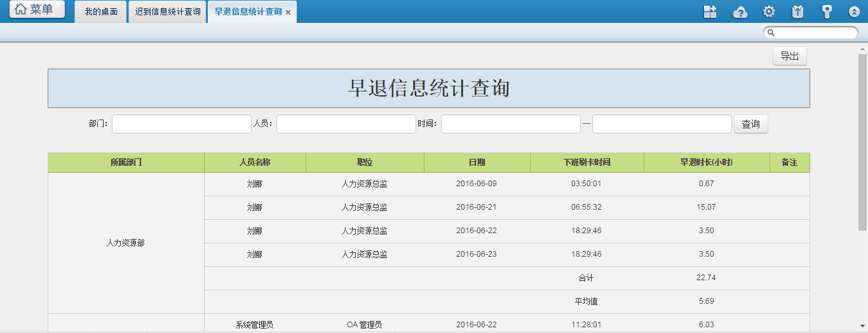Viewport: 868px width, 333px height.
Task: Click the swipe time 06:55:32
Action: [x=587, y=207]
